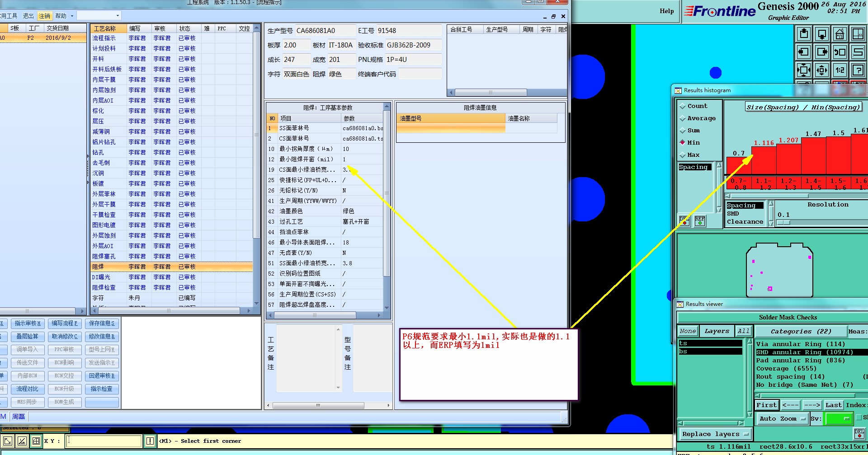
Task: Click the Results viewer window title icon
Action: pyautogui.click(x=680, y=304)
